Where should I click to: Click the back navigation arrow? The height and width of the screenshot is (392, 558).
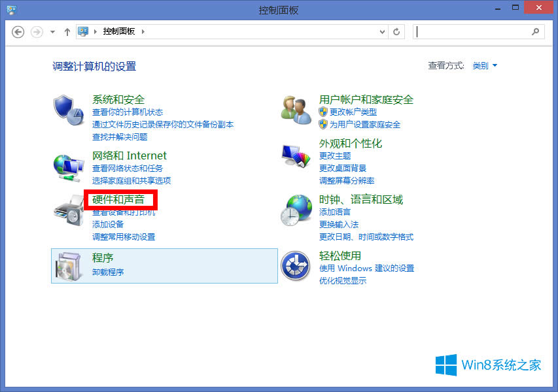pyautogui.click(x=18, y=31)
